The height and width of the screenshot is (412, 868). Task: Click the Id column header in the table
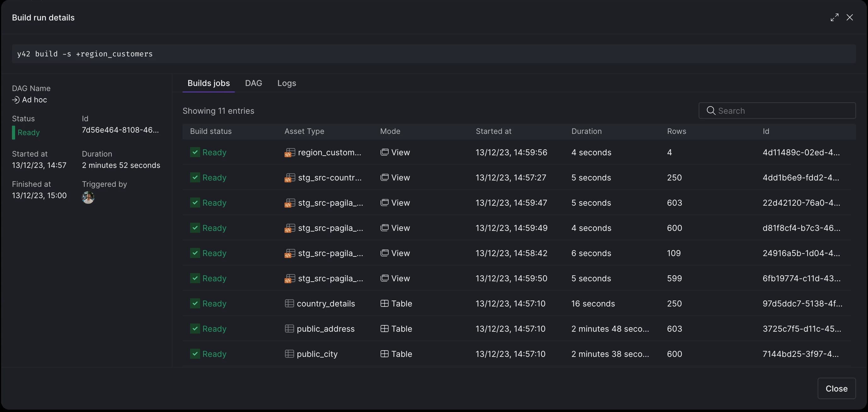click(x=766, y=131)
